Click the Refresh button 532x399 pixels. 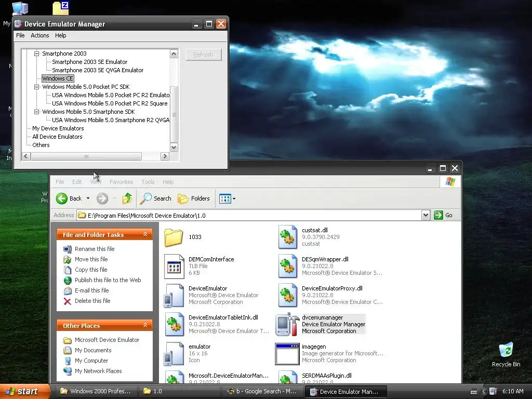pos(204,55)
